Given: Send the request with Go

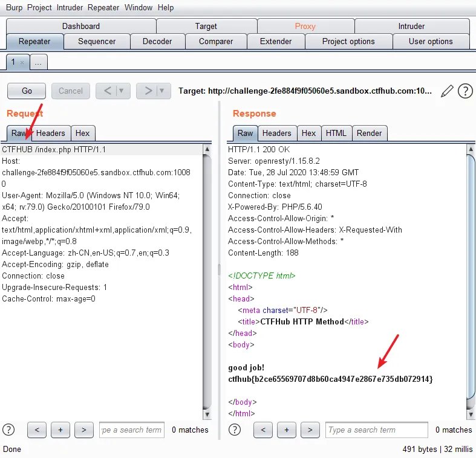Looking at the screenshot, I should (27, 91).
